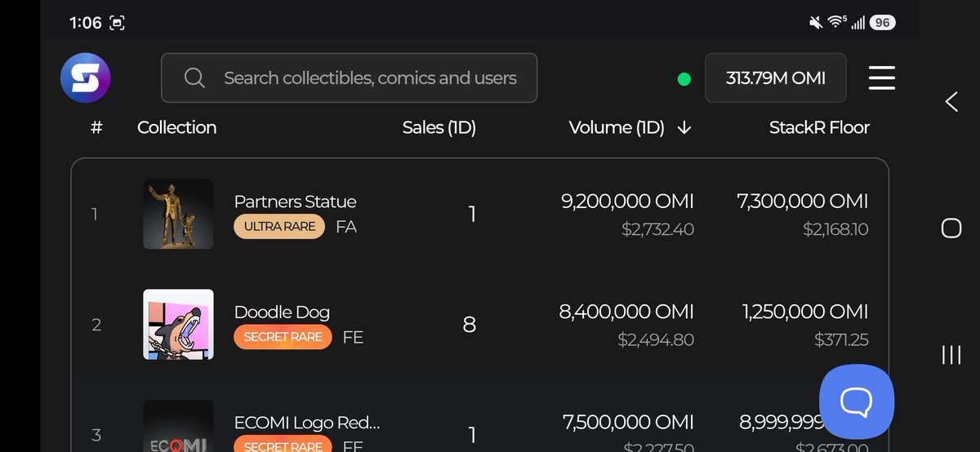This screenshot has height=452, width=980.
Task: Open the 313.79M OMI balance button
Action: [x=775, y=78]
